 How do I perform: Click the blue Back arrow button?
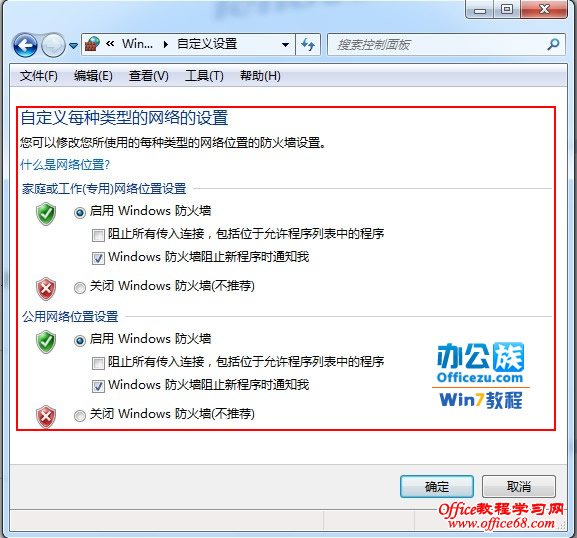[25, 45]
